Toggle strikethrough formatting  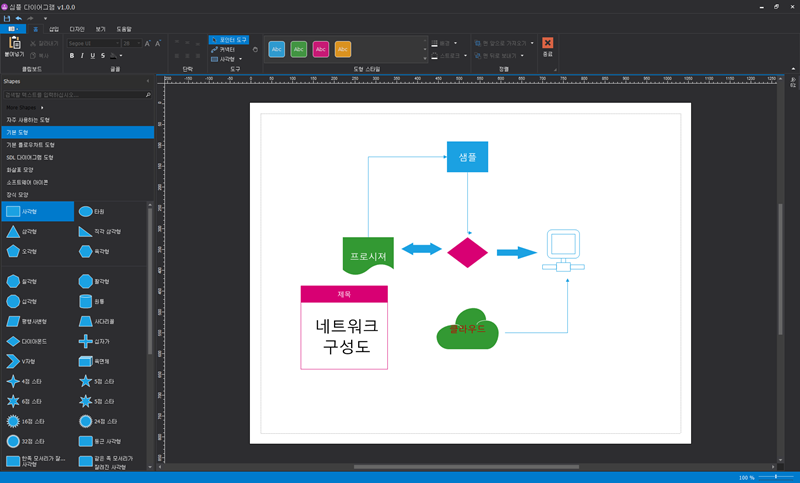pos(103,56)
